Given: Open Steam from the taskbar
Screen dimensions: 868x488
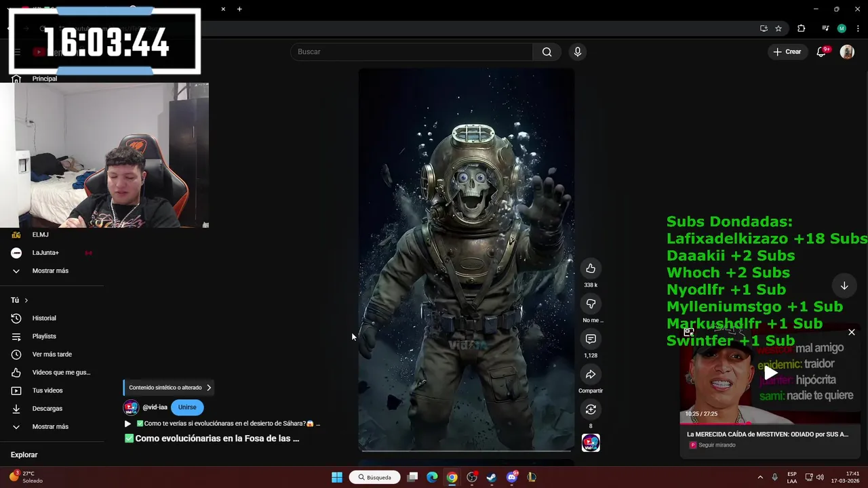Looking at the screenshot, I should coord(492,477).
